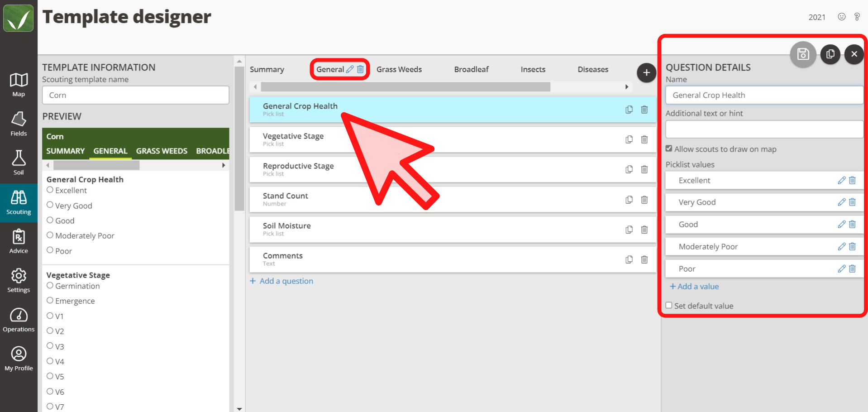Delete the General Crop Health question
The width and height of the screenshot is (868, 412).
644,110
